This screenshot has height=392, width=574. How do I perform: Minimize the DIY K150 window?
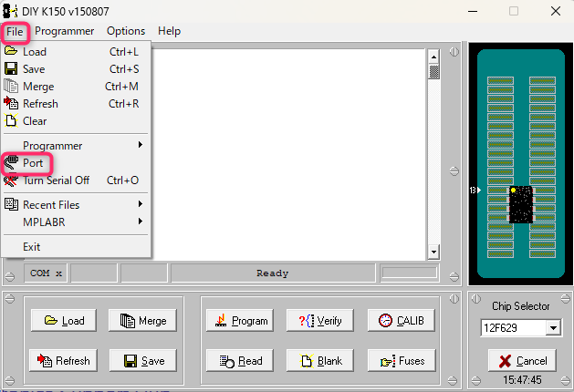point(473,11)
